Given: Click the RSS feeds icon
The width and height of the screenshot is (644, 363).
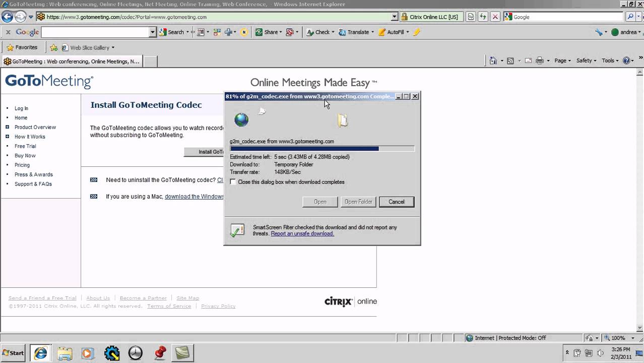Looking at the screenshot, I should click(x=510, y=60).
